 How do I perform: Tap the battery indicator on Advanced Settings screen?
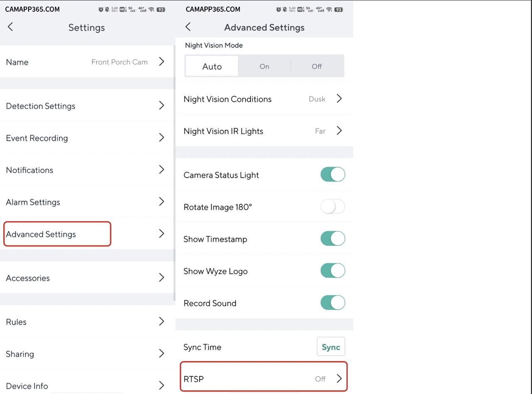pyautogui.click(x=339, y=9)
